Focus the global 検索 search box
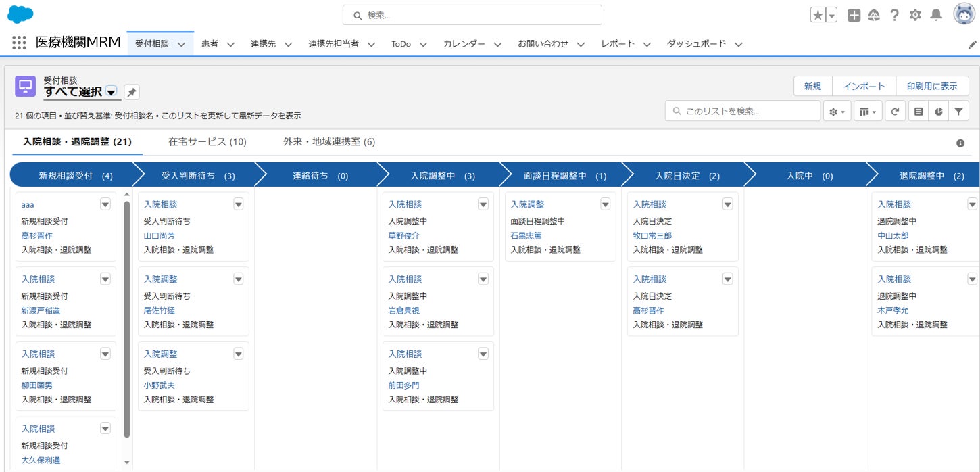The width and height of the screenshot is (980, 472). 472,15
